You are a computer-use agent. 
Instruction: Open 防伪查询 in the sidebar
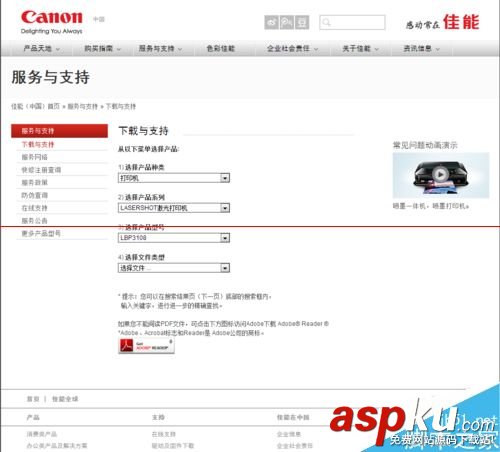click(x=34, y=195)
